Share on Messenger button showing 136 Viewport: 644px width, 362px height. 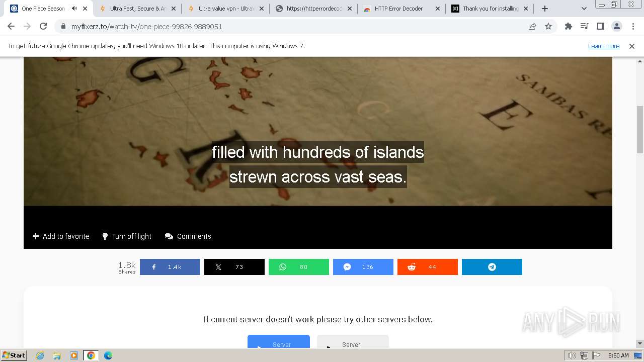[363, 267]
